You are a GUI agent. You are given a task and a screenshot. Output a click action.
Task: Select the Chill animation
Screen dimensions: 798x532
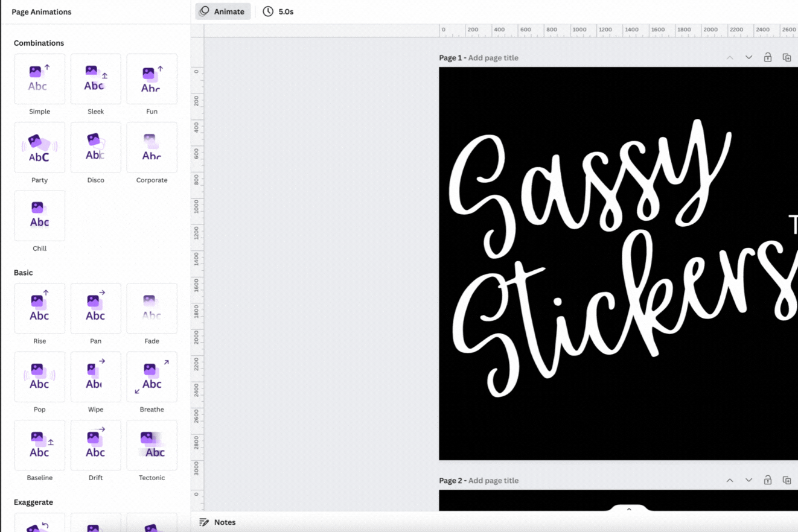click(39, 216)
